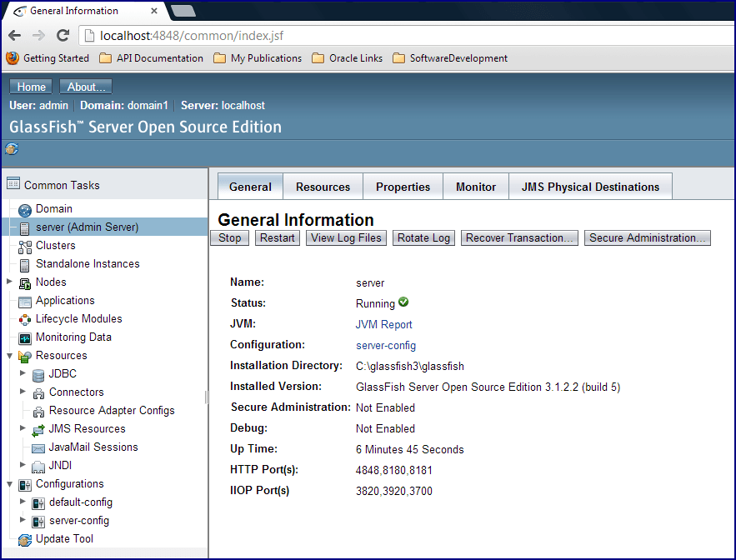736x560 pixels.
Task: Click the Applications icon
Action: point(24,300)
